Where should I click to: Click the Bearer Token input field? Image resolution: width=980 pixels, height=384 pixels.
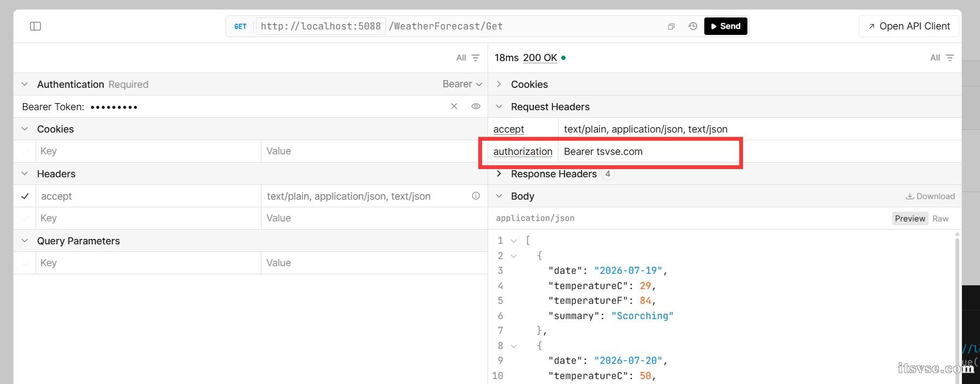pos(268,106)
